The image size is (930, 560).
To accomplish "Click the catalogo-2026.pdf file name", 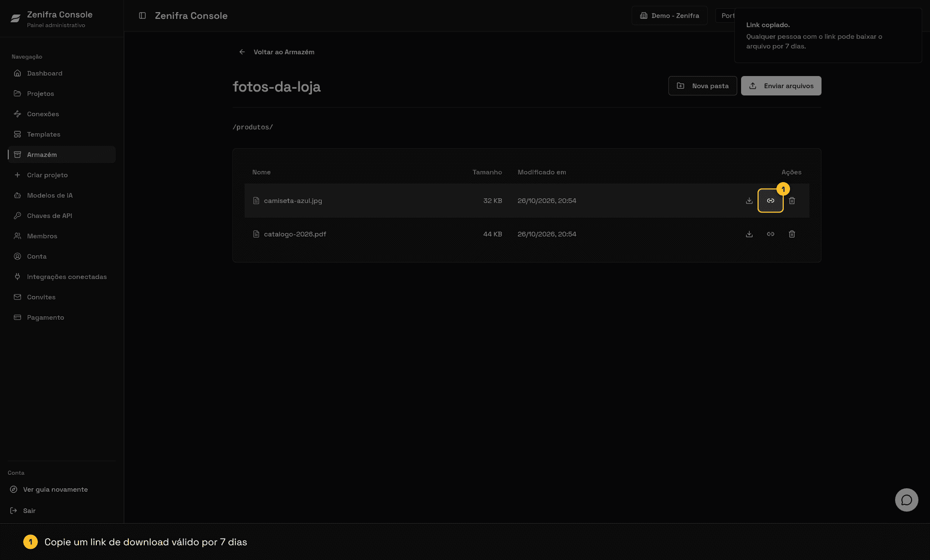I will coord(295,234).
